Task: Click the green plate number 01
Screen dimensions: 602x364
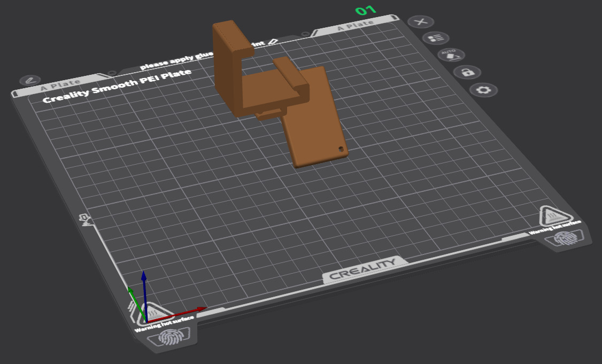Action: coord(366,10)
